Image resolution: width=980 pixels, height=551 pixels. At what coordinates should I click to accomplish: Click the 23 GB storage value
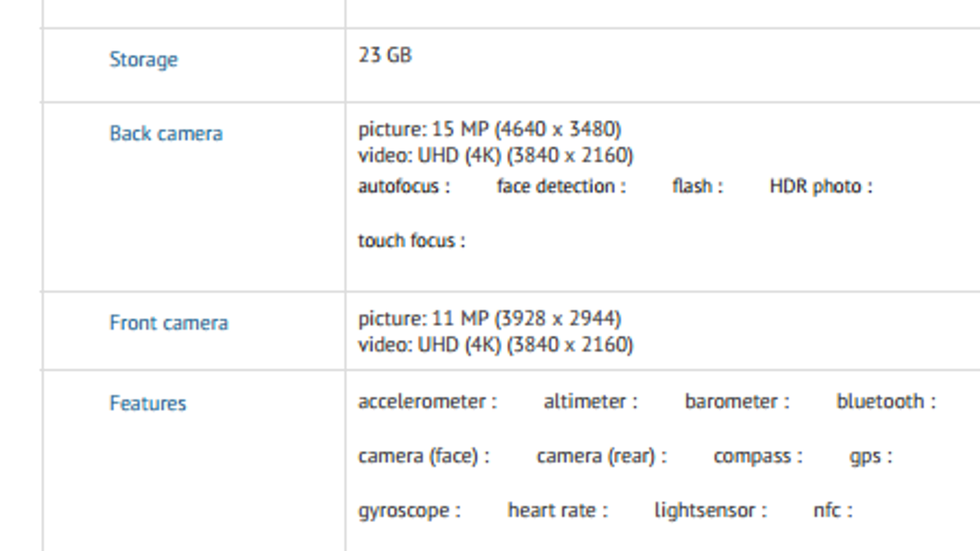coord(385,55)
